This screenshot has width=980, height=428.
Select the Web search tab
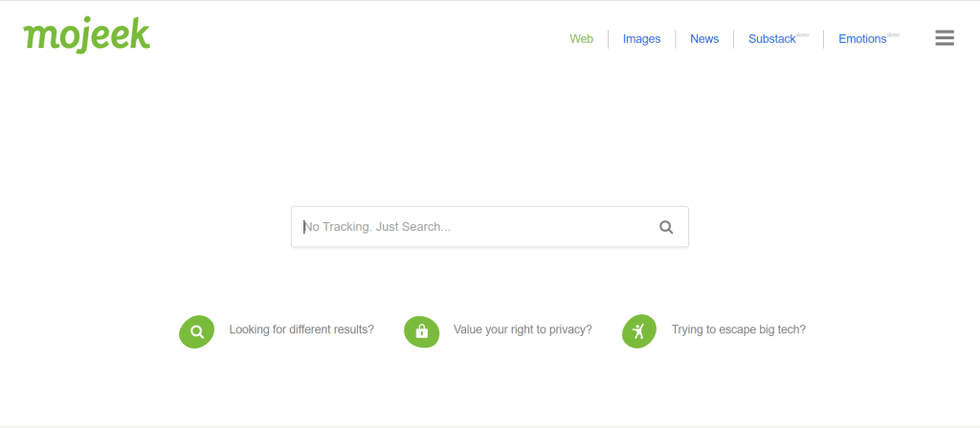coord(581,39)
